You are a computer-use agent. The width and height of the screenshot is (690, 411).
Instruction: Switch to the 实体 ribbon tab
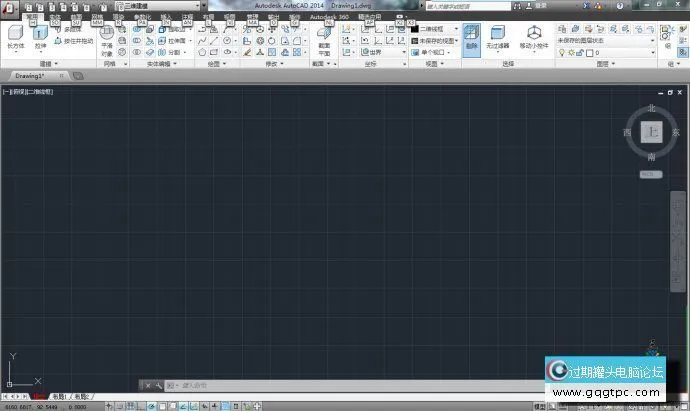(55, 18)
